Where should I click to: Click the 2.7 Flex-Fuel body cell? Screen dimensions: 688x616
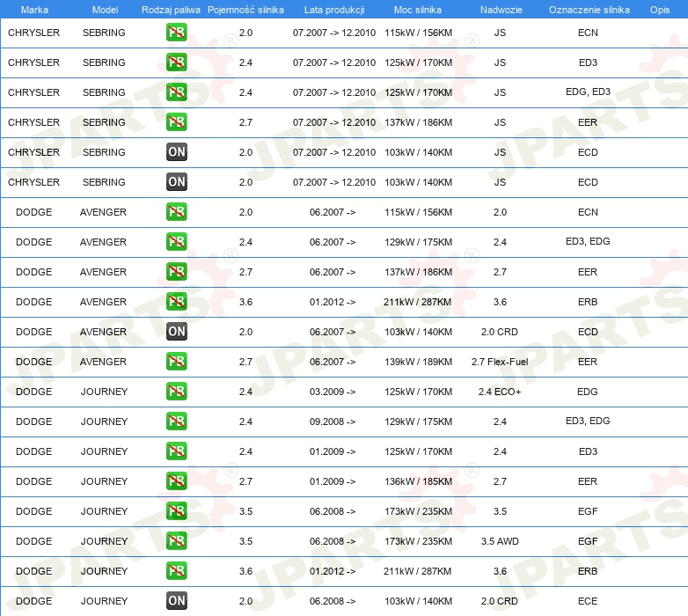[500, 362]
